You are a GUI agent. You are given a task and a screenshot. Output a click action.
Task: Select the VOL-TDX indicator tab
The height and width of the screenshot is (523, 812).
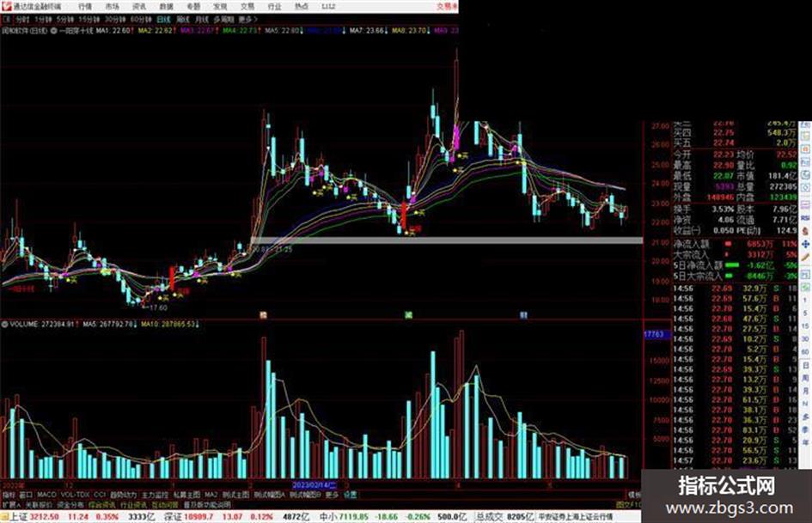75,495
